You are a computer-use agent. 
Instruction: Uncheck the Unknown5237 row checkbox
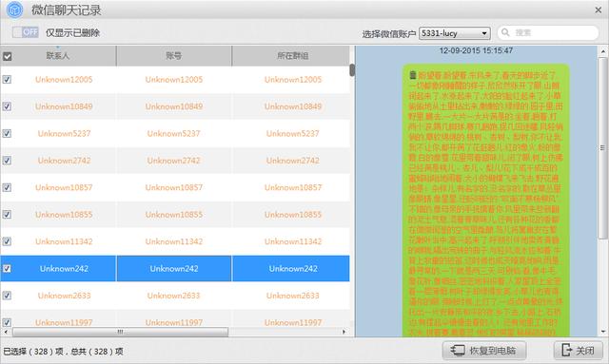(x=7, y=133)
